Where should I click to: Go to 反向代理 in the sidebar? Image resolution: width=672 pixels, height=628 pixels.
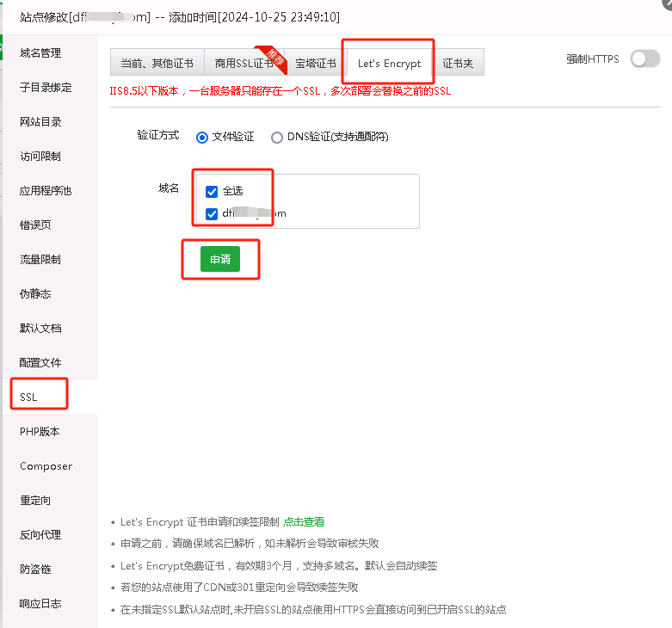(40, 535)
